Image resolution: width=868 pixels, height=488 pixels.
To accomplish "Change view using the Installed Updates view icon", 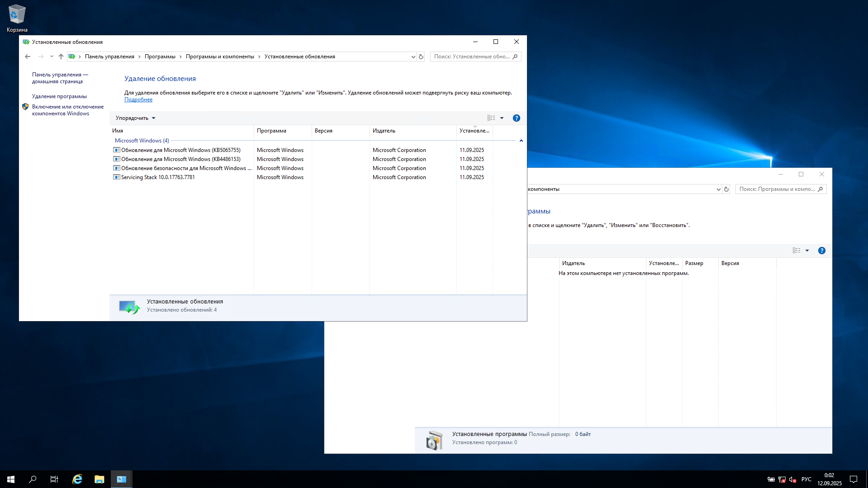I will coord(491,118).
